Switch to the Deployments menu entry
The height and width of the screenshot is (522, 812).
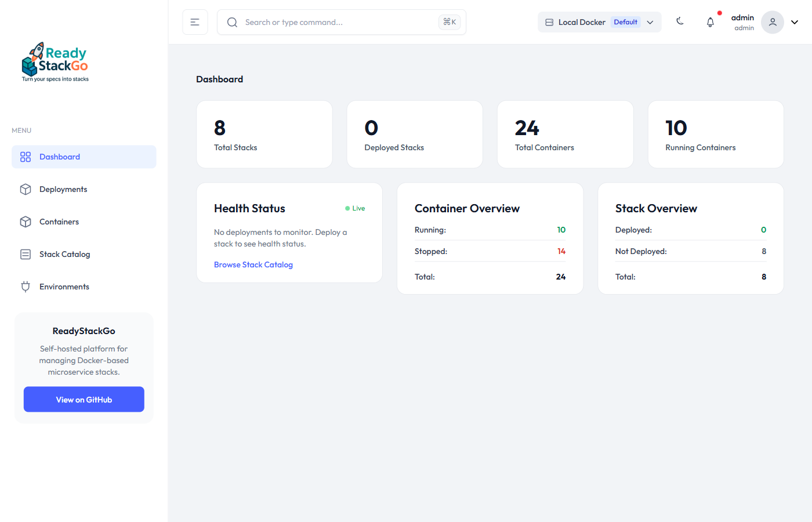(x=63, y=189)
